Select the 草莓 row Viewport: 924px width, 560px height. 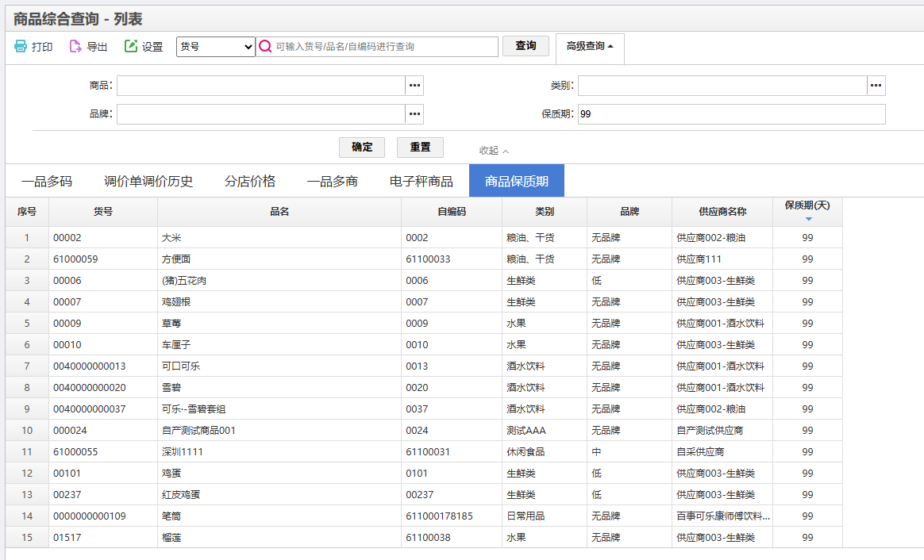[424, 324]
